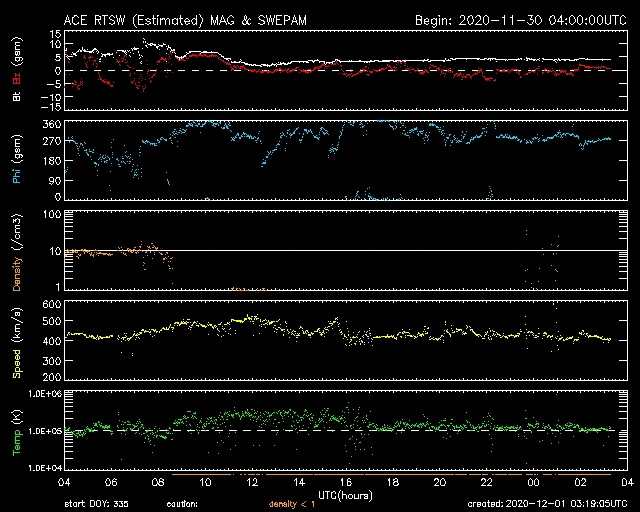Click the '500' tick on the Speed axis
Screen dimensions: 640x512
(x=52, y=321)
